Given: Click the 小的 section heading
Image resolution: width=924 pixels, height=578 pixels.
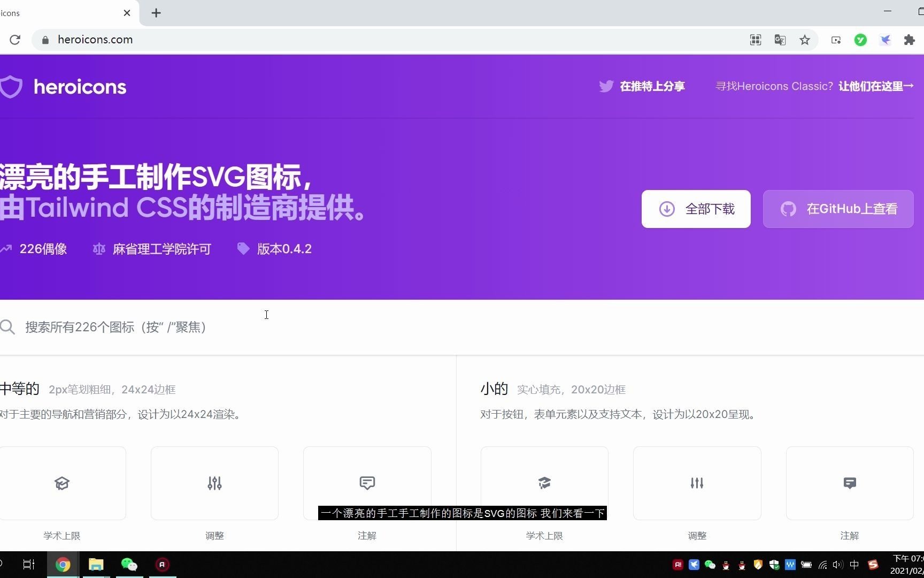Looking at the screenshot, I should pos(494,389).
